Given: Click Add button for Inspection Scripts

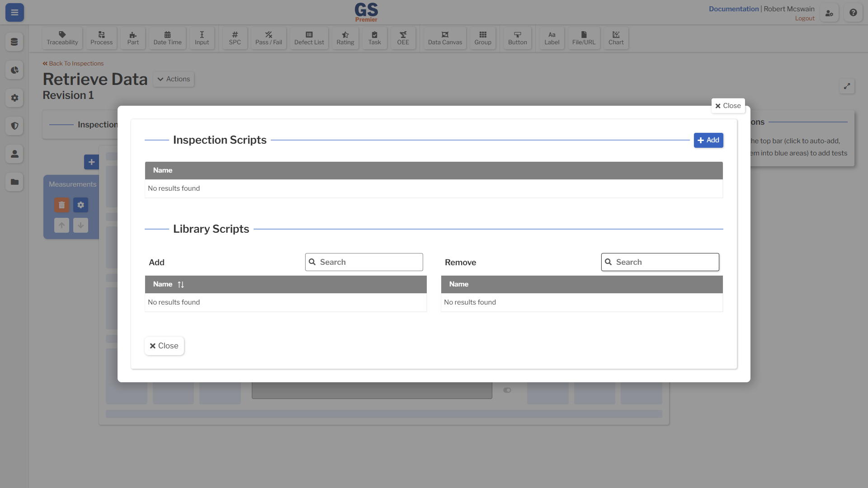Looking at the screenshot, I should tap(708, 140).
